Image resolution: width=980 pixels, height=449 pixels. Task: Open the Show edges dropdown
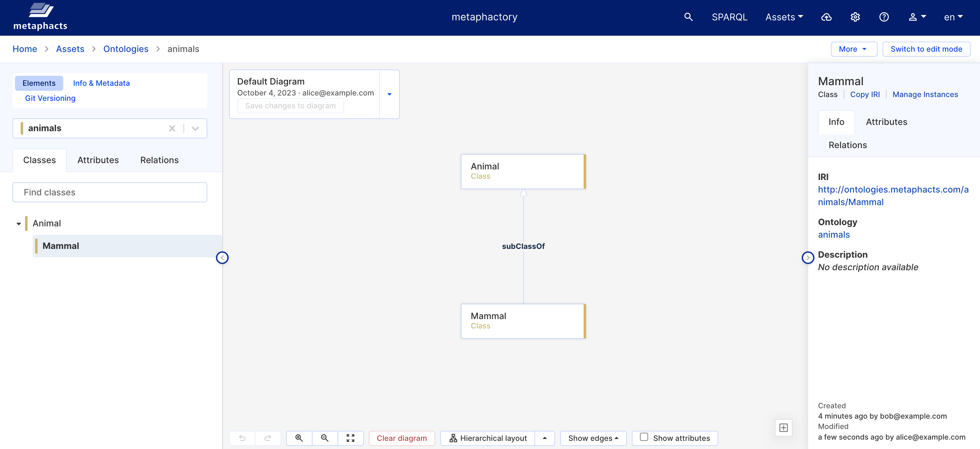coord(593,438)
